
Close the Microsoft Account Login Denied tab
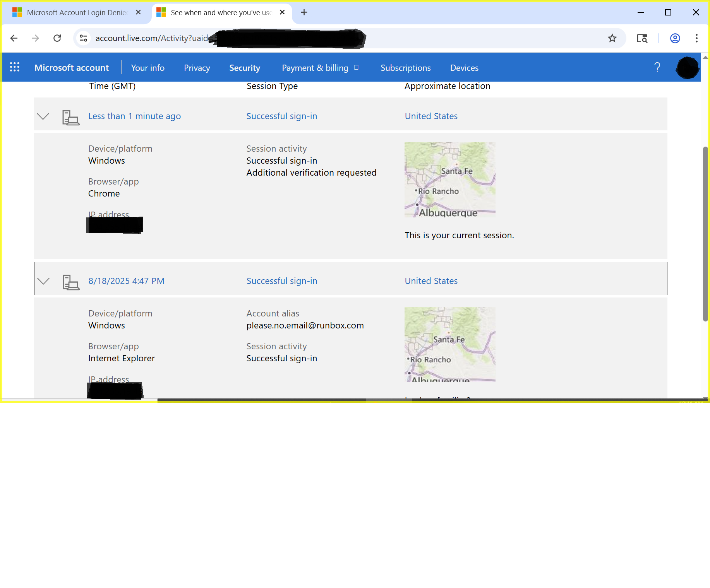[x=138, y=12]
